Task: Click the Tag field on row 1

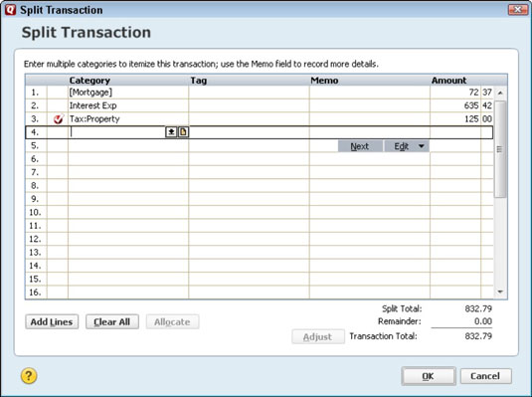Action: (x=249, y=93)
